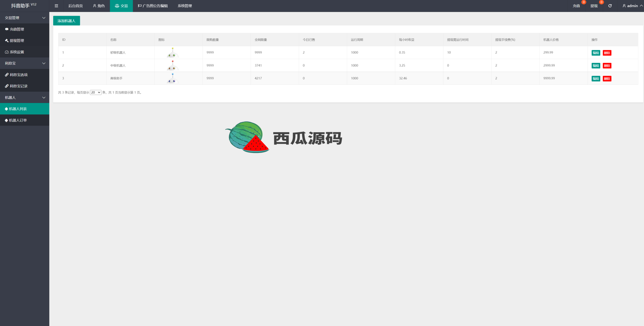Click the 高级助手 robot icon thumbnail
The height and width of the screenshot is (326, 644).
click(x=172, y=78)
